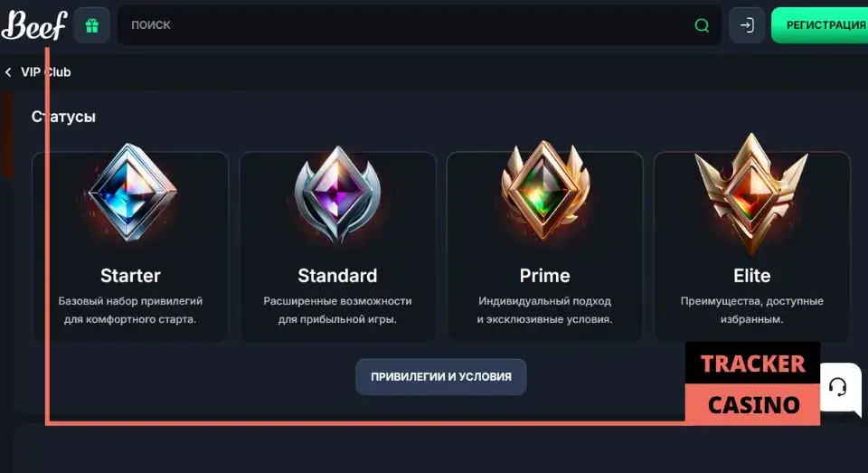Click the Standard status gem badge
This screenshot has height=473, width=868.
click(337, 194)
